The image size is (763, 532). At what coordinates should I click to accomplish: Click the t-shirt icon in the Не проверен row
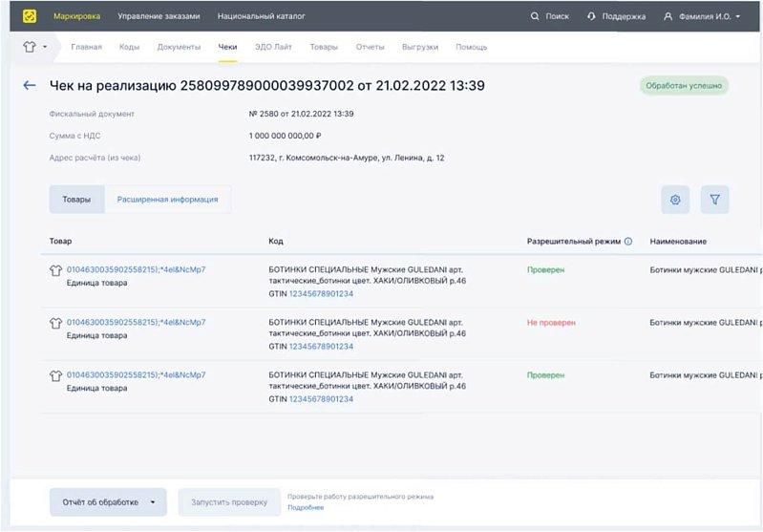click(x=56, y=323)
